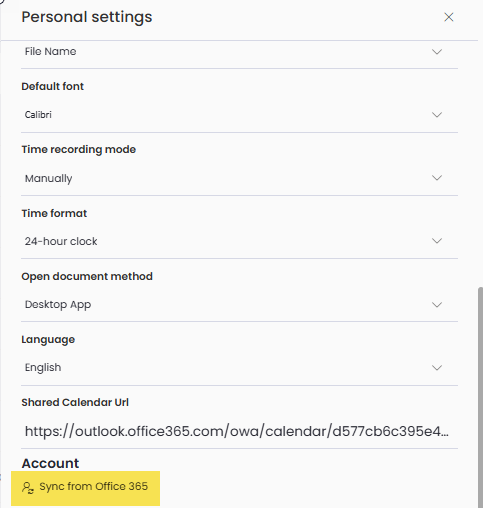
Task: Click the Open document method label
Action: coord(87,277)
